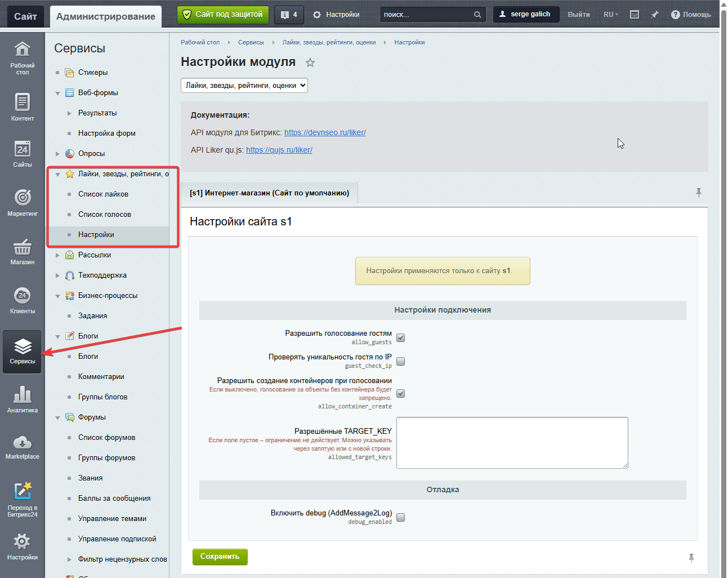The height and width of the screenshot is (578, 728).
Task: Collapse the Форумы tree node
Action: tap(57, 417)
